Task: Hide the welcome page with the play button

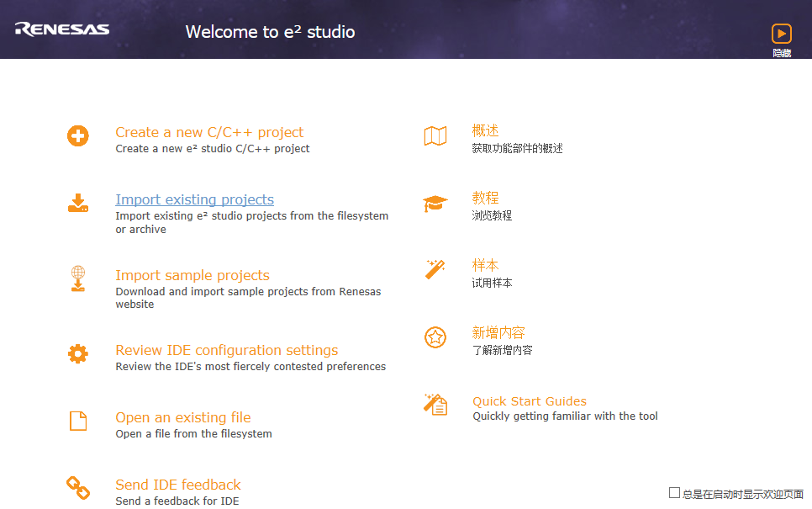Action: [x=782, y=34]
